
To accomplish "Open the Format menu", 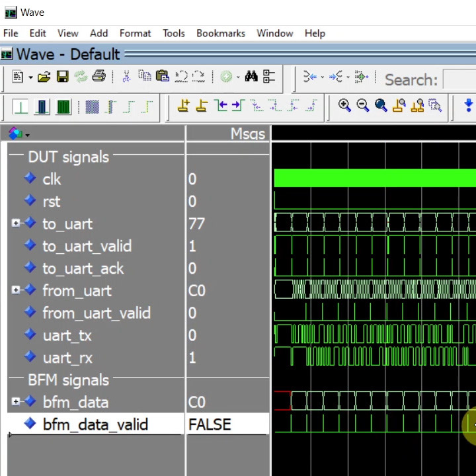I will pyautogui.click(x=135, y=33).
